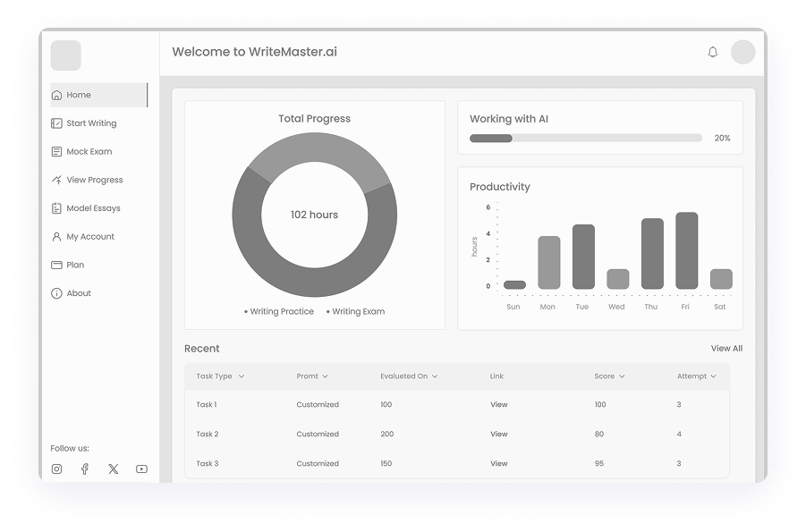Click the 'Productivity' card title
Viewport: 806px width, 532px height.
pos(500,187)
